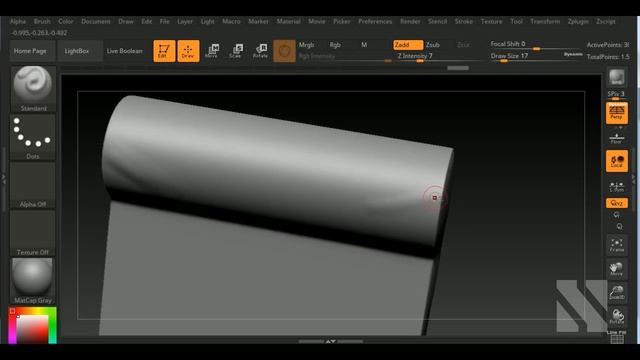Click the sculptris mode circle icon
Image resolution: width=640 pixels, height=360 pixels.
point(284,51)
